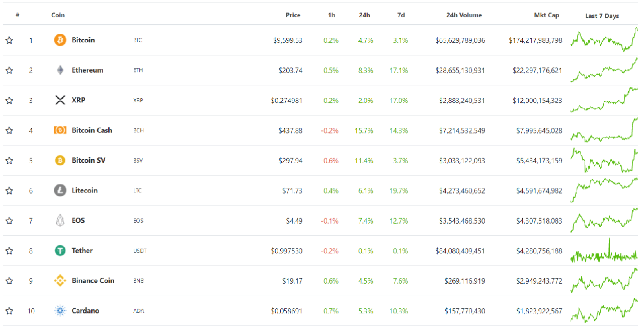The width and height of the screenshot is (644, 328).
Task: Click Litecoin price $71.73
Action: point(292,191)
